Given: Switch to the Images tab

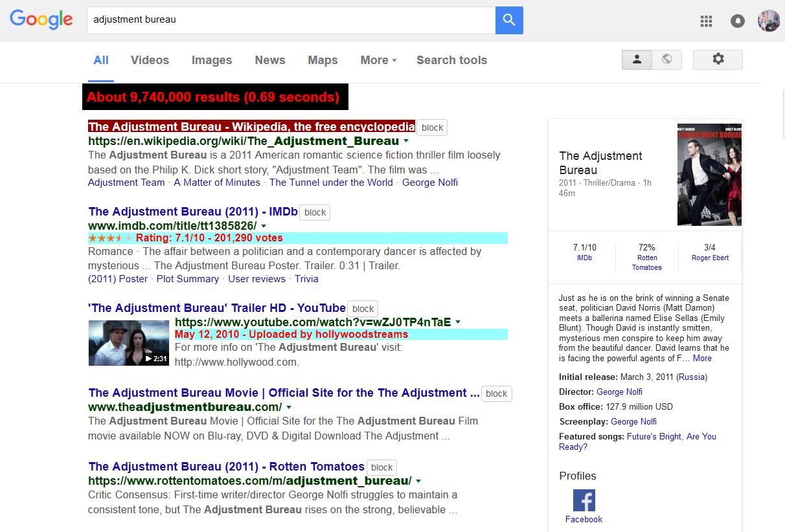Looking at the screenshot, I should [212, 60].
